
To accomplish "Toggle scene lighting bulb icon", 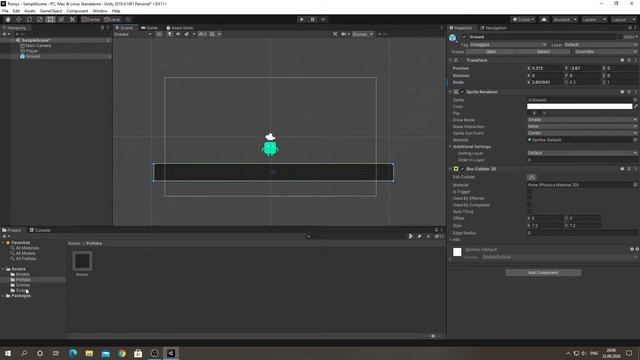I will point(169,34).
